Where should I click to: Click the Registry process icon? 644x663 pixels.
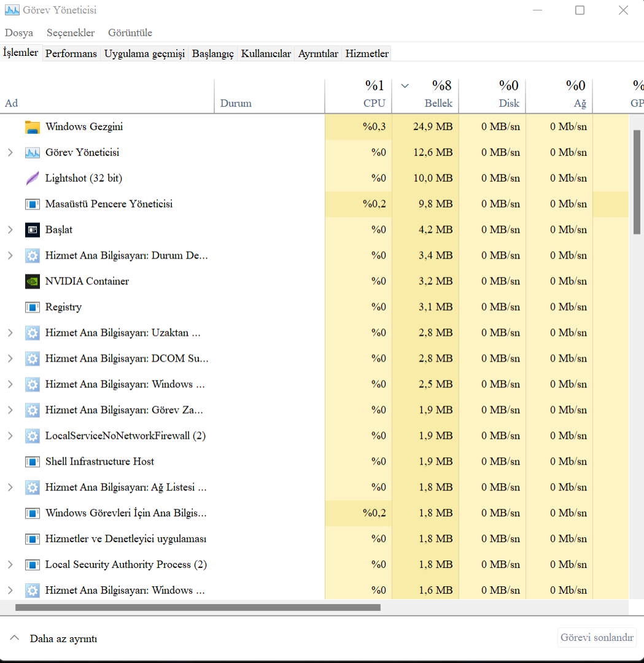click(x=32, y=308)
